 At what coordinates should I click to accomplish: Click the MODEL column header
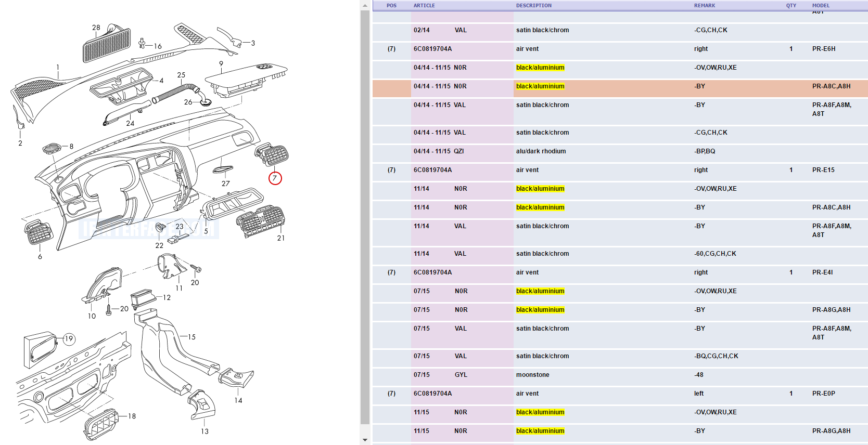[821, 6]
